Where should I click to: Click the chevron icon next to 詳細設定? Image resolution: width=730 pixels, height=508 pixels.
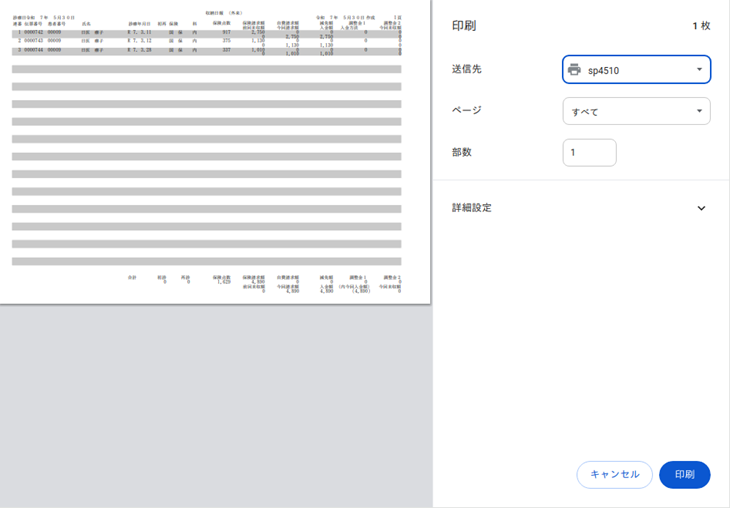pos(701,209)
